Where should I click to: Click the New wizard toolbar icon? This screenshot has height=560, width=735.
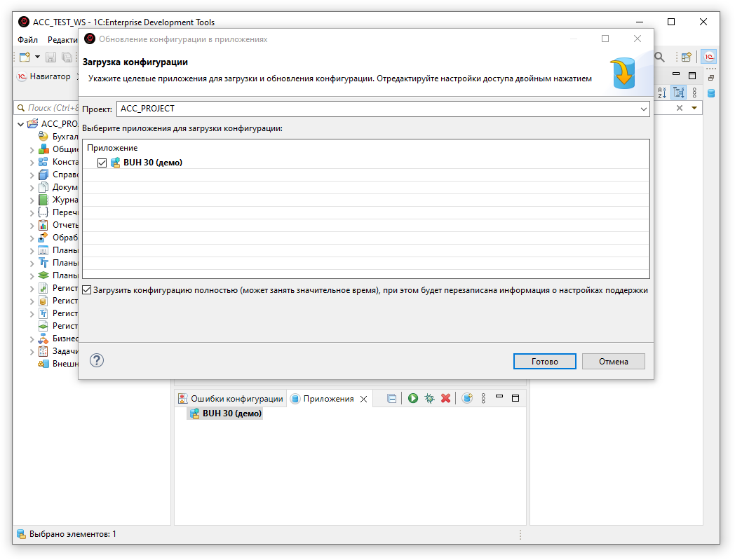pyautogui.click(x=25, y=57)
